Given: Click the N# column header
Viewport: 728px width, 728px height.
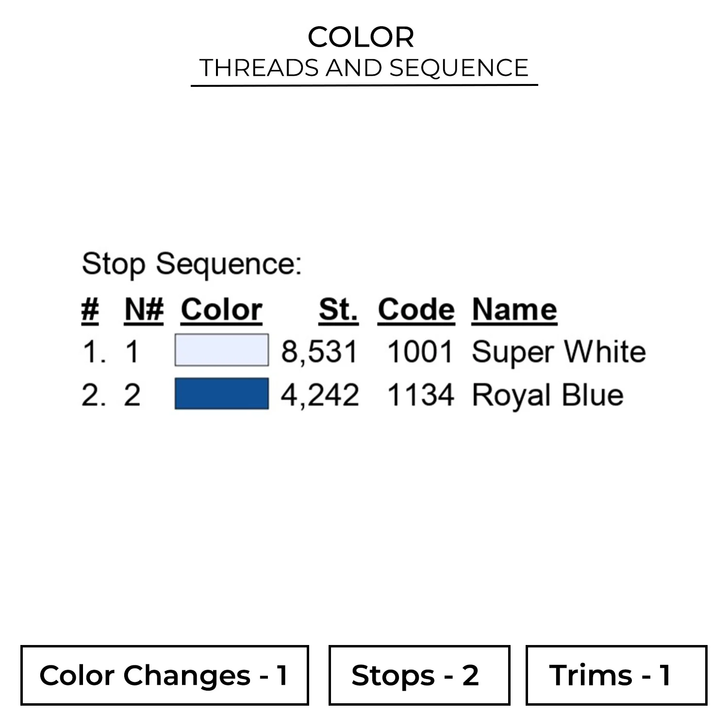Looking at the screenshot, I should point(144,309).
